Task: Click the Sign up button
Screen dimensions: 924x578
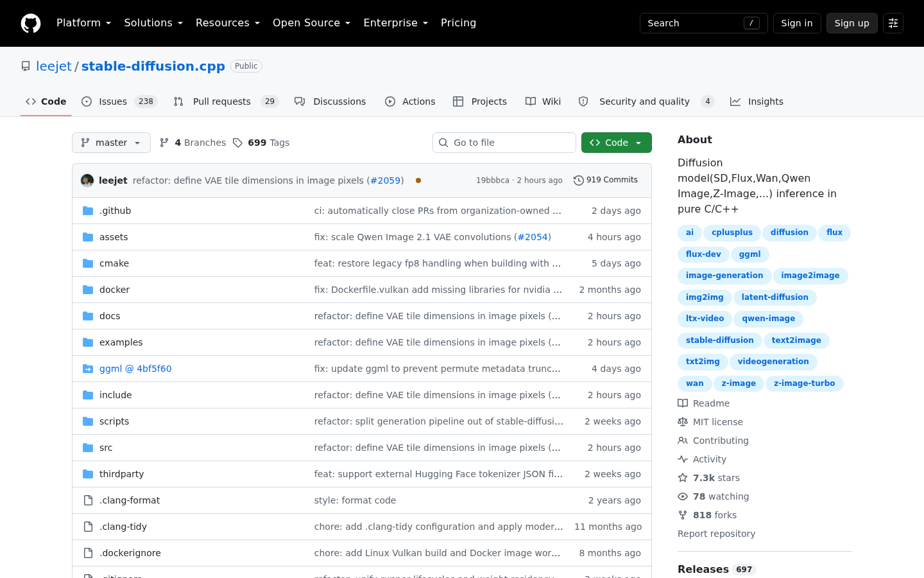Action: click(x=852, y=23)
